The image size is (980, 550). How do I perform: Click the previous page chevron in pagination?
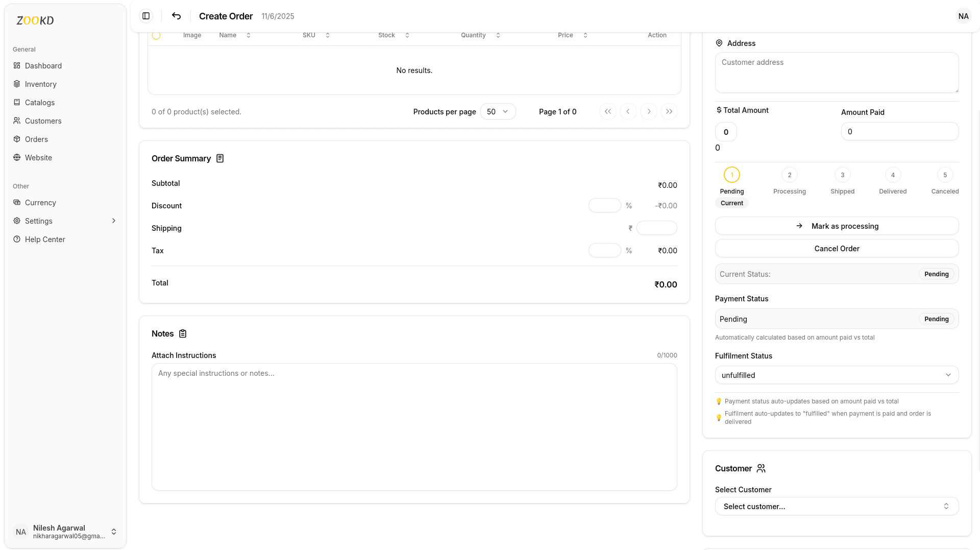(628, 111)
